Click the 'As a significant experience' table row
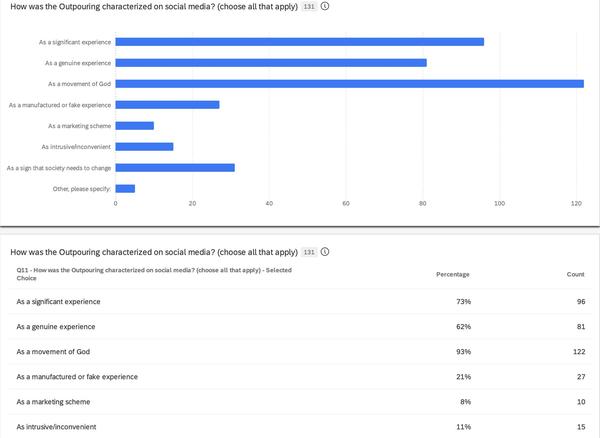The image size is (600, 438). click(x=300, y=301)
